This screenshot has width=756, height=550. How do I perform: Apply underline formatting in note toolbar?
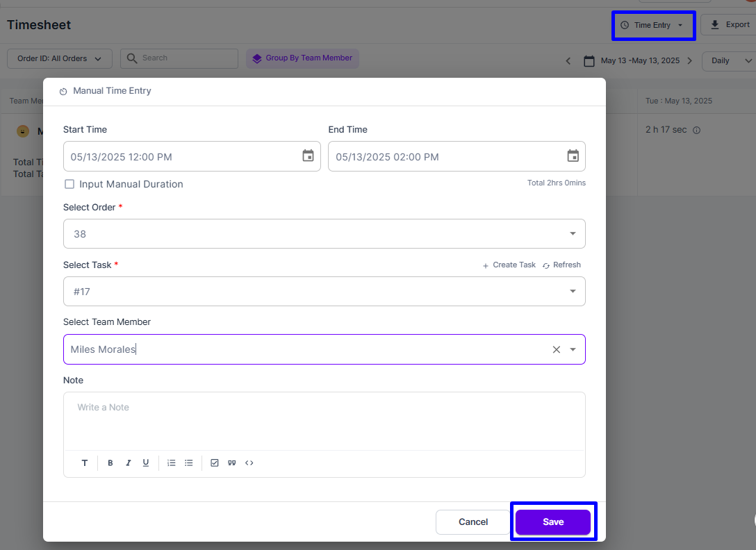pyautogui.click(x=146, y=463)
